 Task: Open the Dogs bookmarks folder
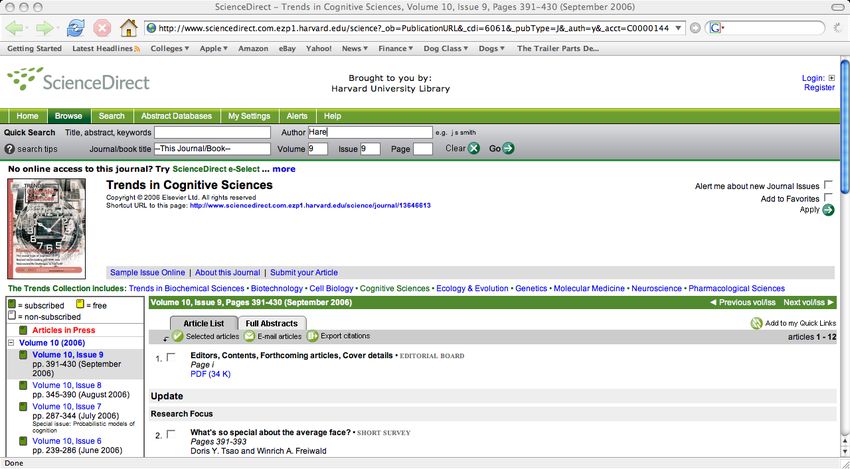(x=492, y=49)
